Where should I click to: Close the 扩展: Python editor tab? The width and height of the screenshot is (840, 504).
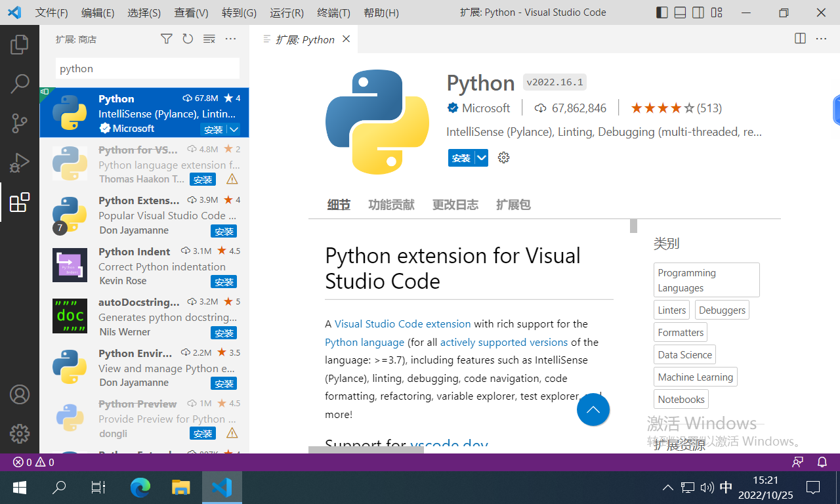pos(346,39)
